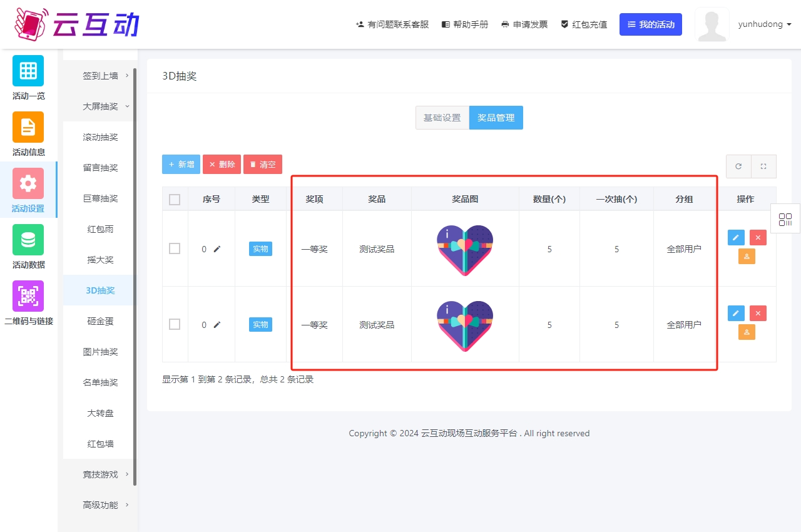Viewport: 801px width, 532px height.
Task: Click the 新增 button
Action: 181,165
